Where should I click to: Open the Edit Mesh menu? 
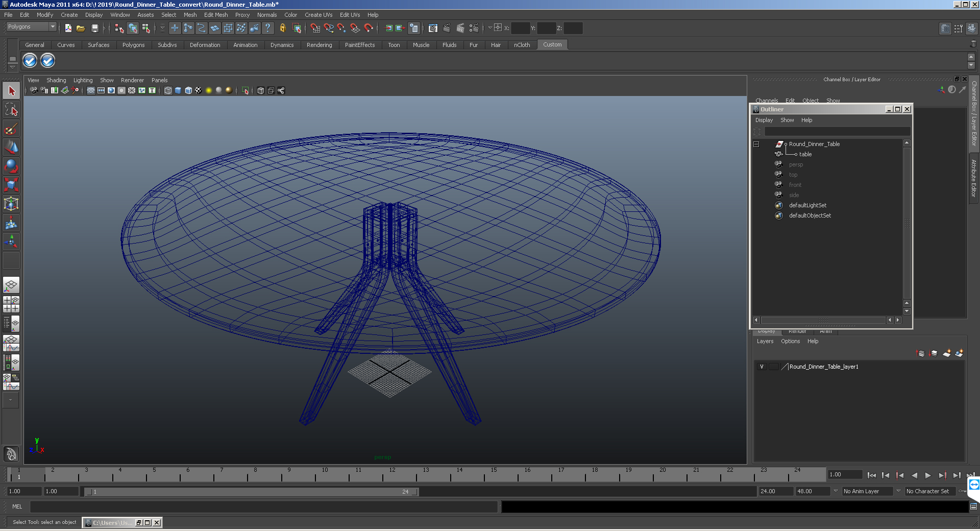click(x=216, y=15)
